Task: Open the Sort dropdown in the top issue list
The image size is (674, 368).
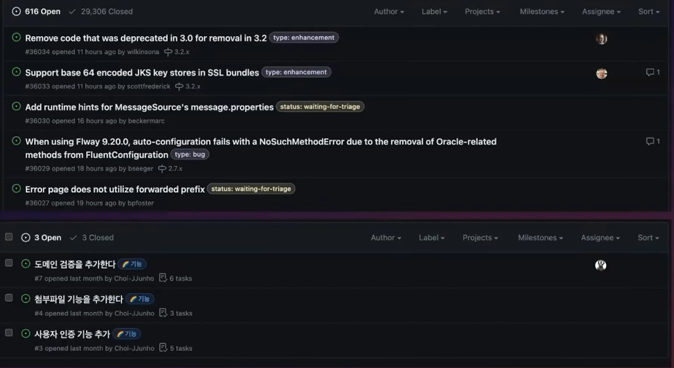Action: point(649,12)
